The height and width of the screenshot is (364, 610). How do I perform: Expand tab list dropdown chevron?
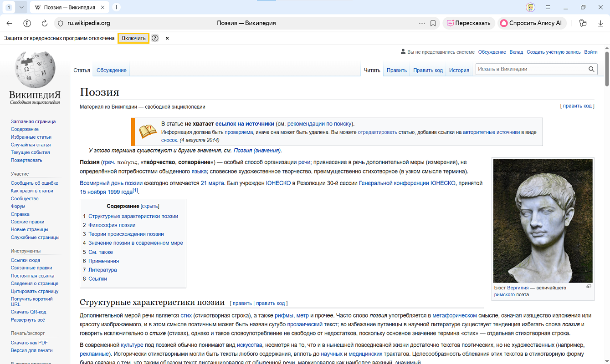pos(21,7)
